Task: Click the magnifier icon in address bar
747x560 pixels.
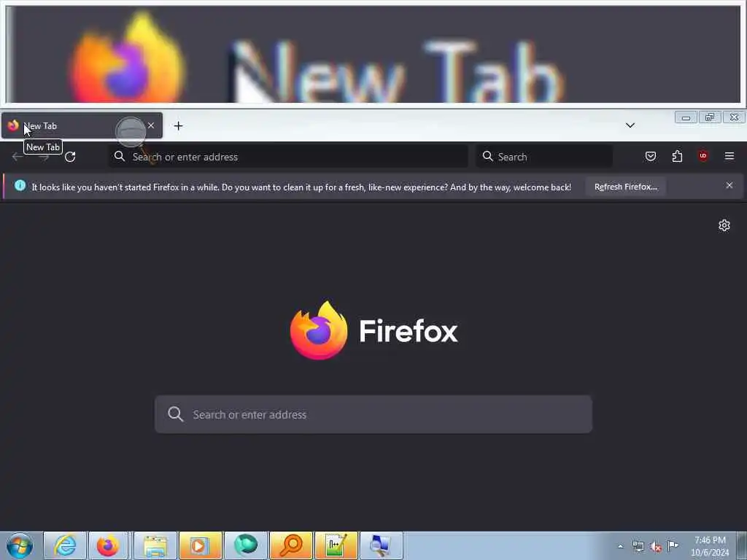Action: coord(120,156)
